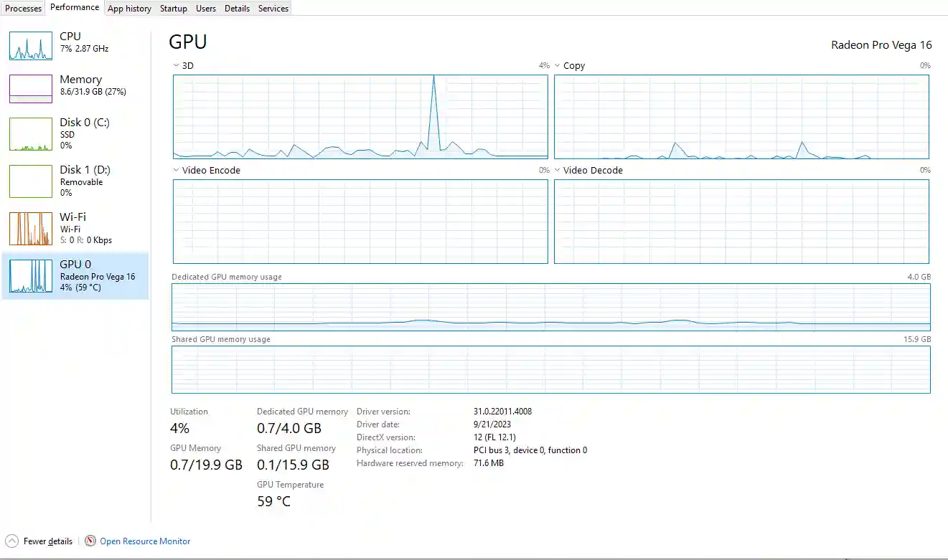948x560 pixels.
Task: Click the Resource Monitor gauge icon
Action: pyautogui.click(x=90, y=541)
